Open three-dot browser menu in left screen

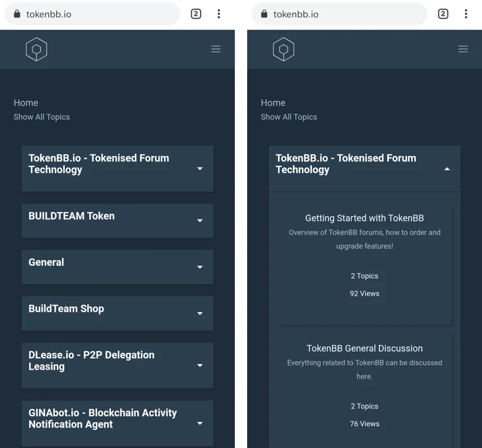click(x=219, y=14)
